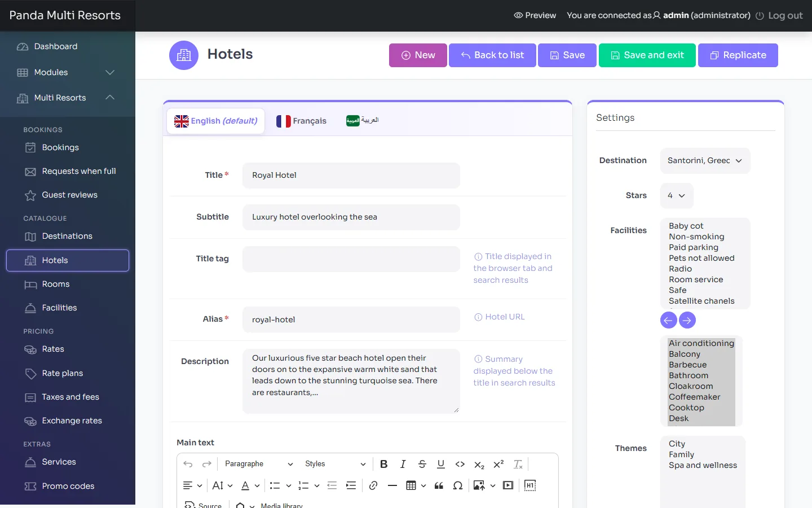Toggle show blocks (H1) view

click(x=530, y=485)
